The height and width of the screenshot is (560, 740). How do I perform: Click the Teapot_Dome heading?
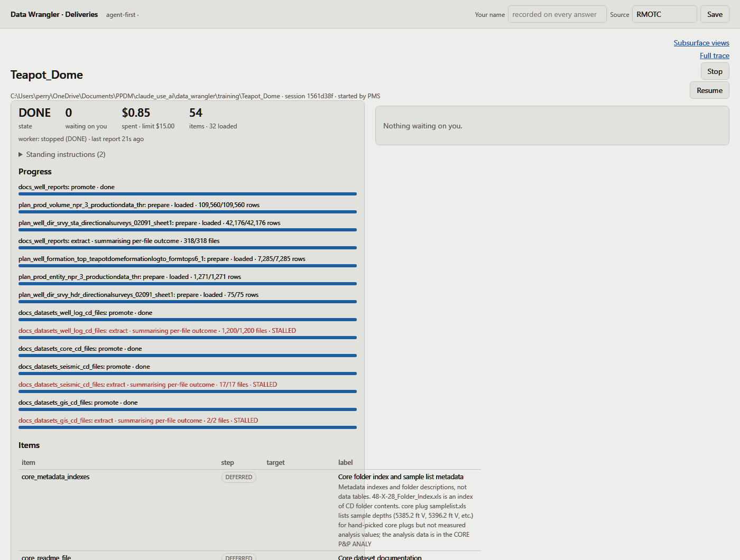47,74
